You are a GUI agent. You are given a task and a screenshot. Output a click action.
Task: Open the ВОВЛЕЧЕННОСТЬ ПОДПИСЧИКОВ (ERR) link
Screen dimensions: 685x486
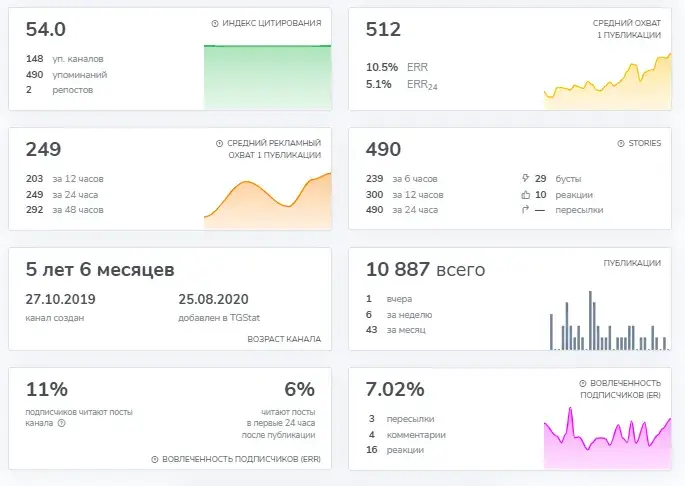point(241,459)
